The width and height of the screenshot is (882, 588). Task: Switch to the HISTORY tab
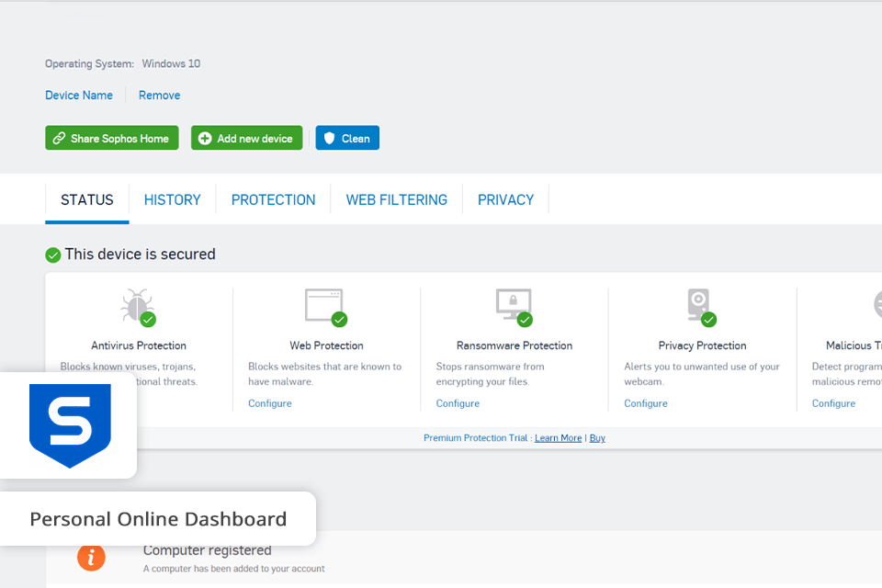point(172,199)
